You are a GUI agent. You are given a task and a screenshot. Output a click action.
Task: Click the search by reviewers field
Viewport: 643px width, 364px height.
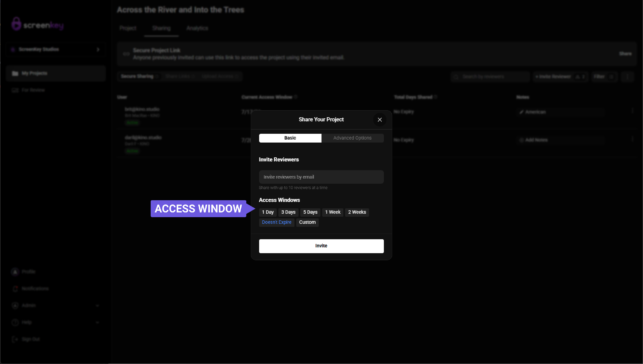coord(490,77)
